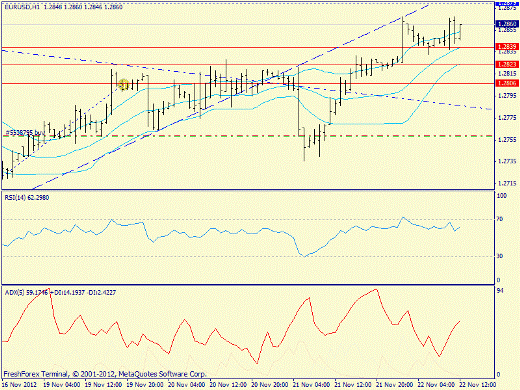
Task: Click the 1.2715 price axis label
Action: coord(507,183)
